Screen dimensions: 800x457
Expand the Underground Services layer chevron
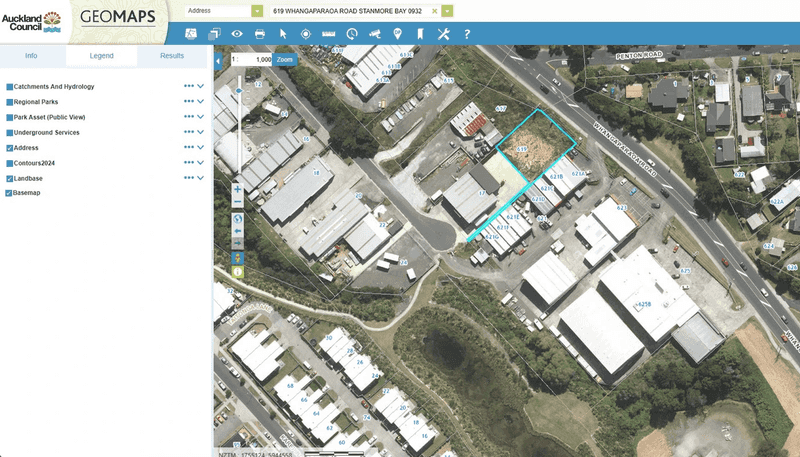(201, 132)
